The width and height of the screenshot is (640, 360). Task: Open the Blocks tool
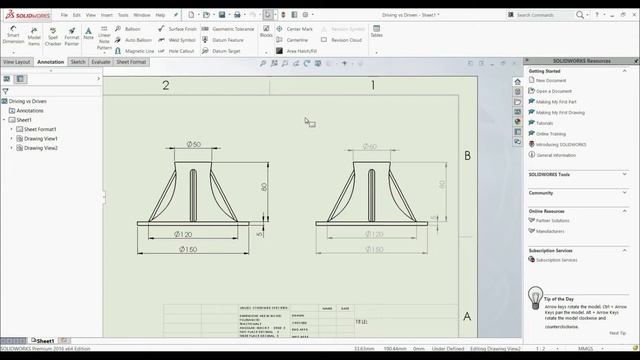(266, 32)
